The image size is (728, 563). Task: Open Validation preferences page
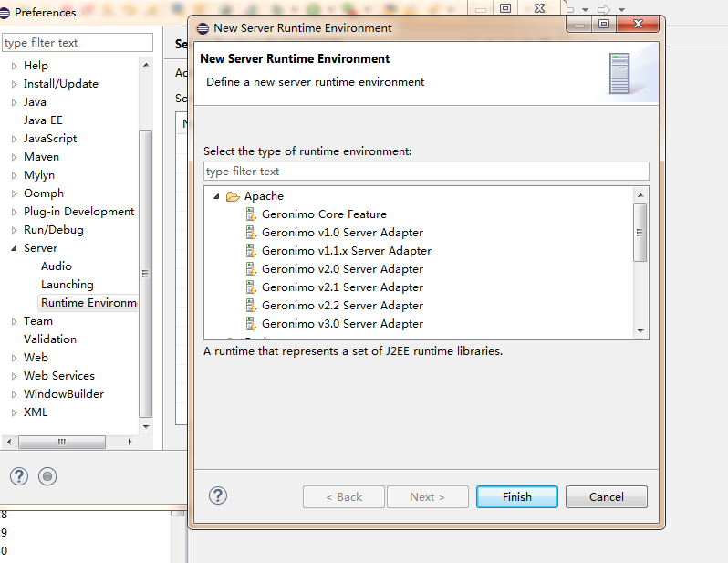[50, 339]
